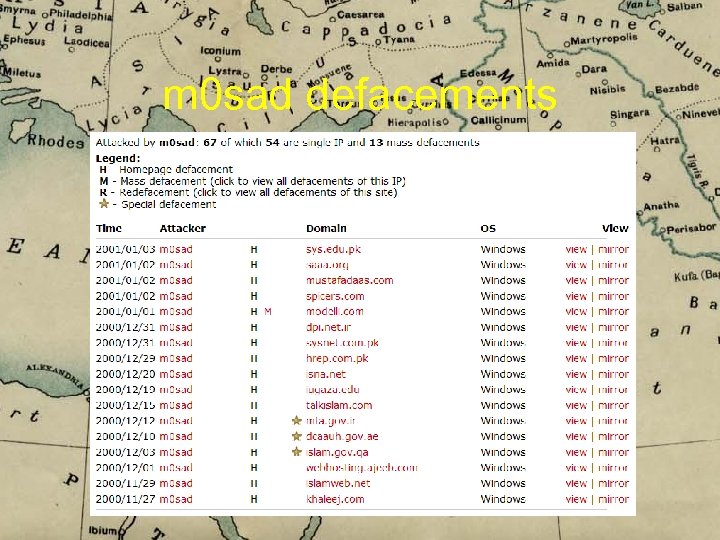720x540 pixels.
Task: Visit the dpi.net.ir domain link
Action: (x=328, y=327)
